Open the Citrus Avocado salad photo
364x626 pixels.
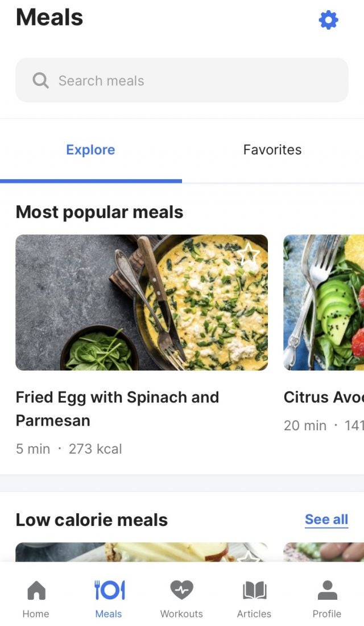click(324, 302)
